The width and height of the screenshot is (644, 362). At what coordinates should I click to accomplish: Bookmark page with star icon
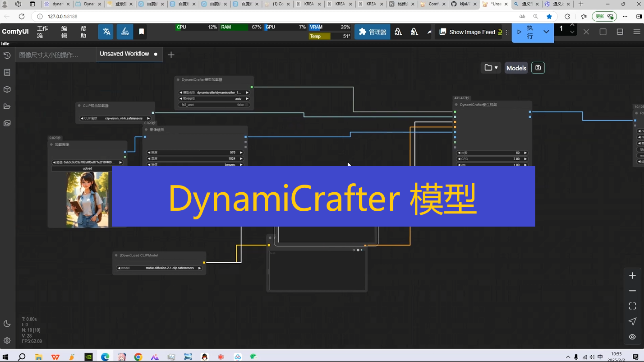(x=549, y=16)
